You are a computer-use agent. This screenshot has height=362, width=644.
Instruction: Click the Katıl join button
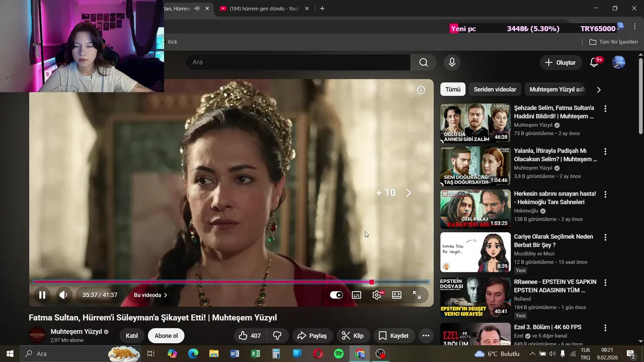[x=132, y=336]
